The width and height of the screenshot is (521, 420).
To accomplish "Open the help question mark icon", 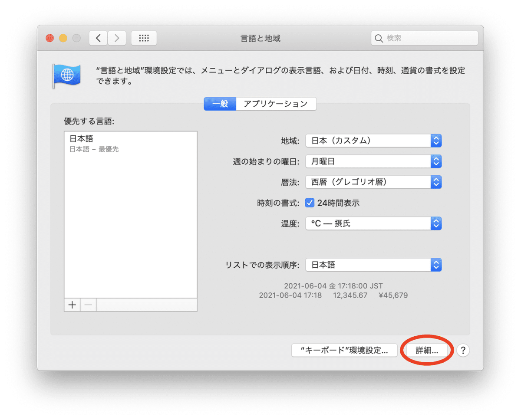I will tap(463, 350).
